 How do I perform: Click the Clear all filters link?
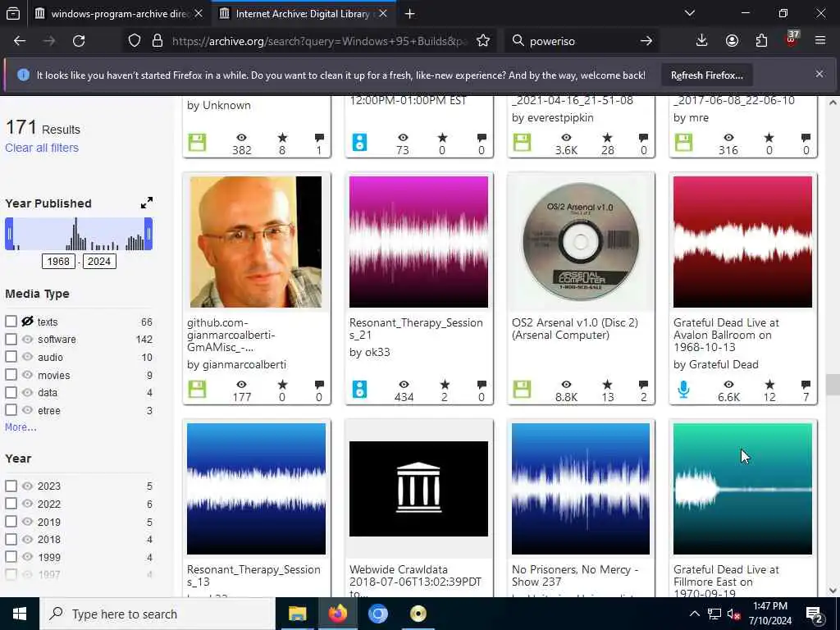[x=42, y=148]
